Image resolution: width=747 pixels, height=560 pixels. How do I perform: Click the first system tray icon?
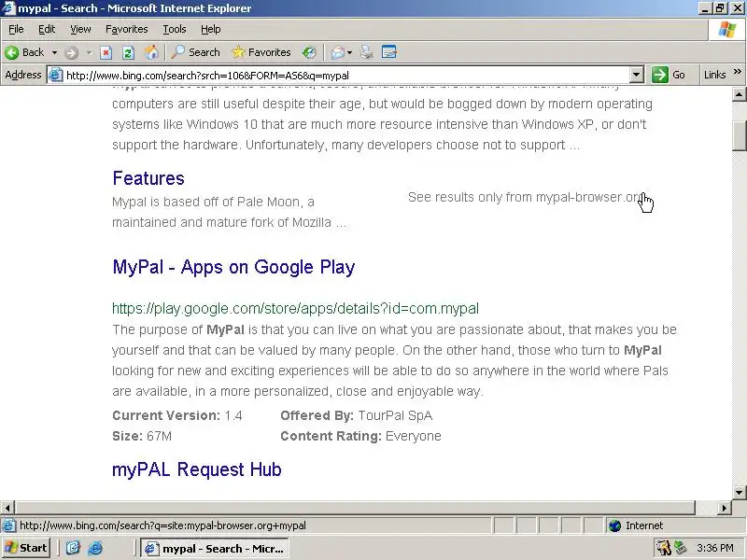(x=664, y=548)
